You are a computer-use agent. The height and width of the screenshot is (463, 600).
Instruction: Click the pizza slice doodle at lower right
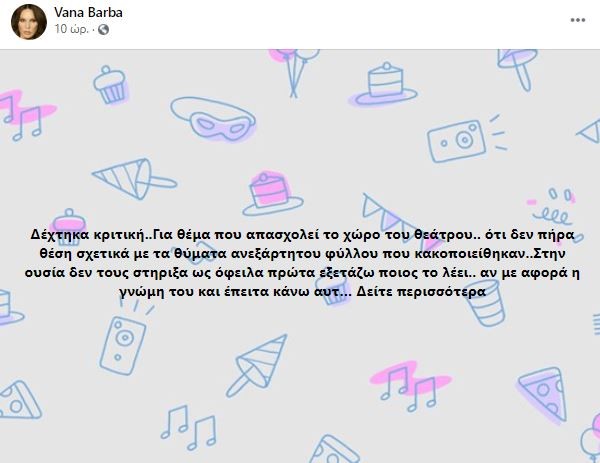pos(543,394)
